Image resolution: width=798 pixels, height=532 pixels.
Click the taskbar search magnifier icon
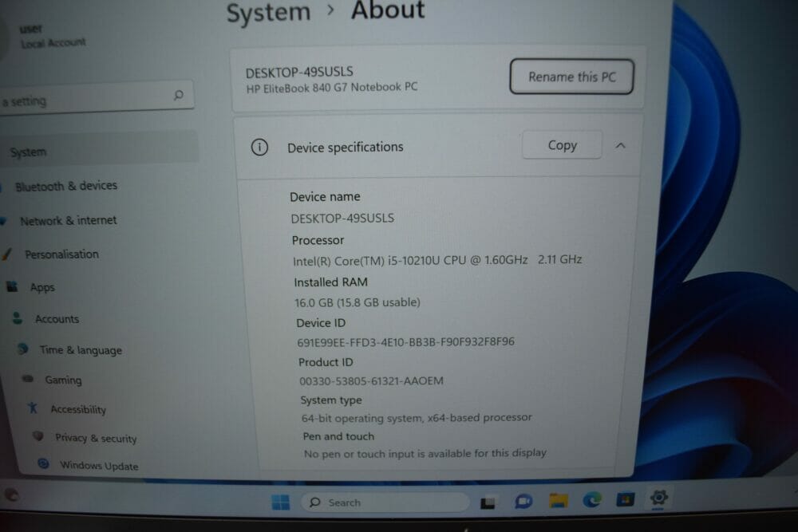(315, 502)
